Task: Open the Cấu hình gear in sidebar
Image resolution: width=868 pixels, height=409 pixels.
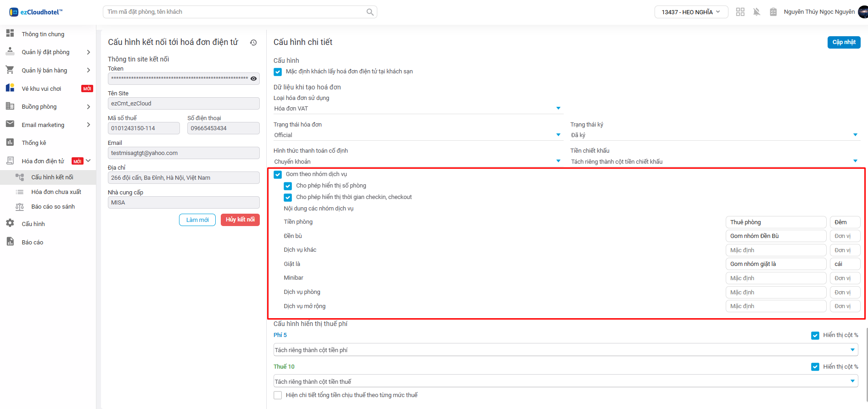Action: click(x=10, y=223)
